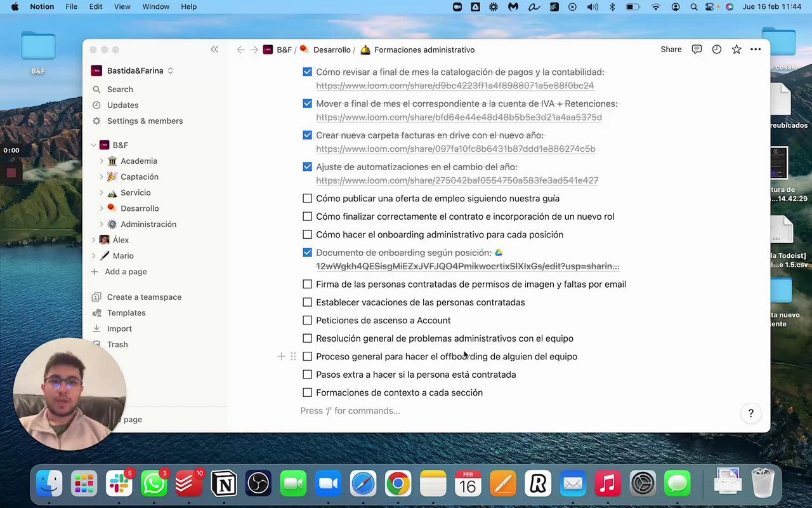The image size is (812, 508).
Task: Expand the Mario page in sidebar
Action: coord(94,256)
